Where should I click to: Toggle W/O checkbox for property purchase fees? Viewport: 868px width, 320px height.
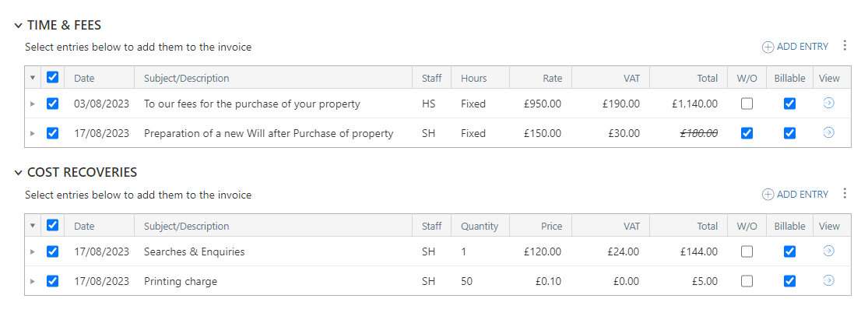tap(747, 104)
